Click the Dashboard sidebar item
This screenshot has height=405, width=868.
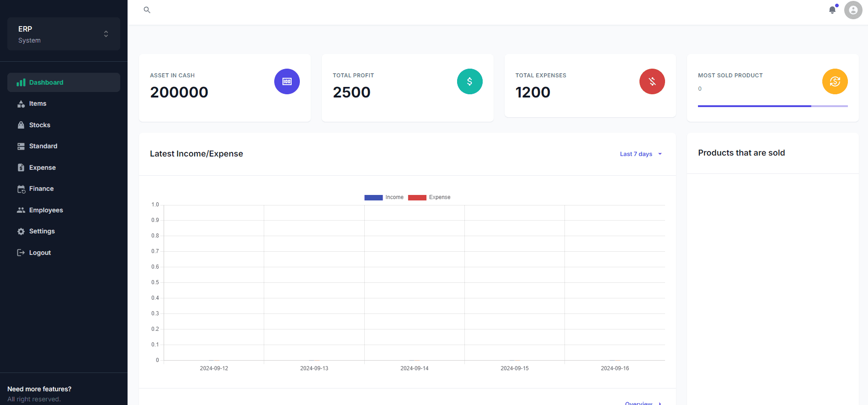[x=64, y=82]
